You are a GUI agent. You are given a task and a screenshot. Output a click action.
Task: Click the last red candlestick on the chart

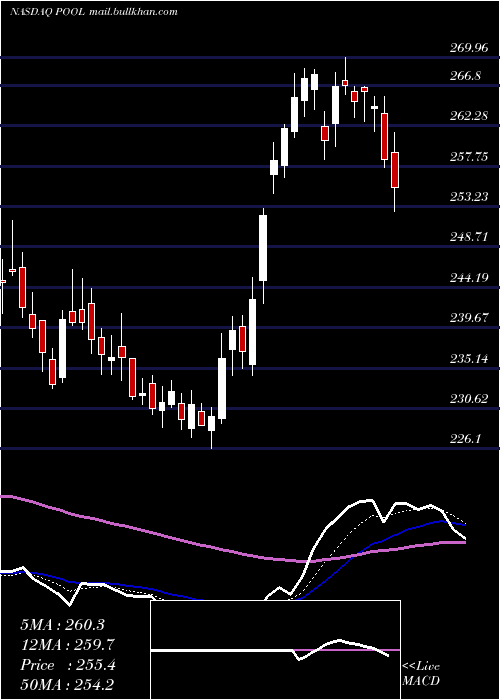[x=395, y=170]
